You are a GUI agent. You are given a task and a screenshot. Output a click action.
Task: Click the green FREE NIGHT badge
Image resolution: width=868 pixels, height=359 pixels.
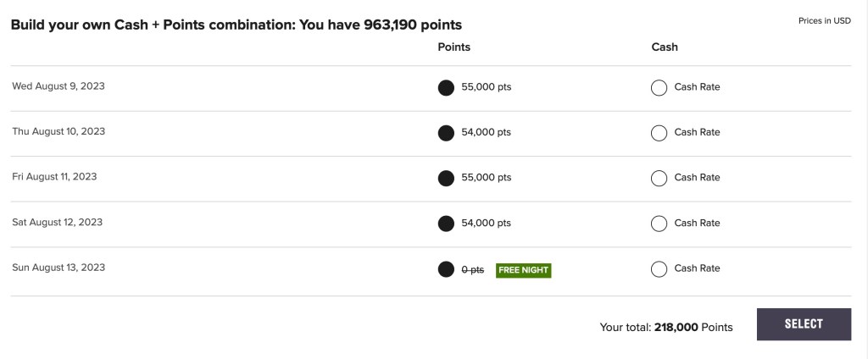pos(524,270)
